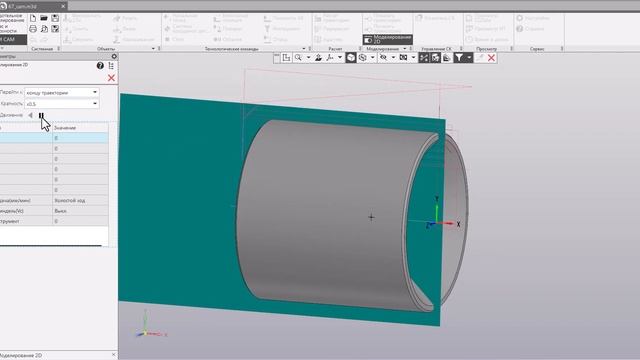Pause the simulation playback
Image resolution: width=640 pixels, height=360 pixels.
pos(41,116)
